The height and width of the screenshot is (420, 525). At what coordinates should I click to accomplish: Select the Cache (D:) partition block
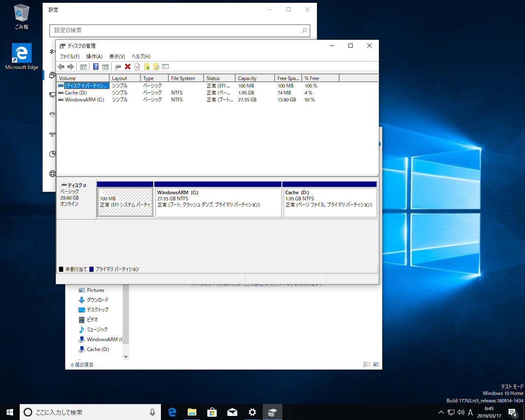[x=329, y=199]
